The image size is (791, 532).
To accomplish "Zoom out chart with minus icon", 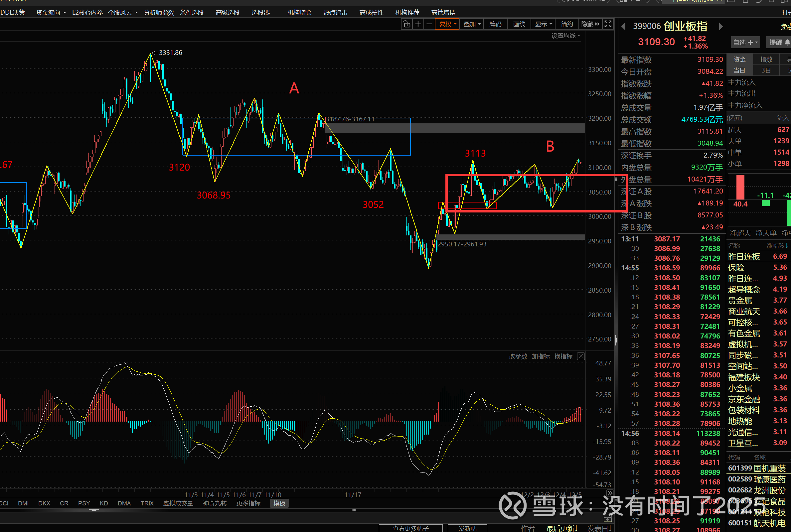I will [x=429, y=24].
